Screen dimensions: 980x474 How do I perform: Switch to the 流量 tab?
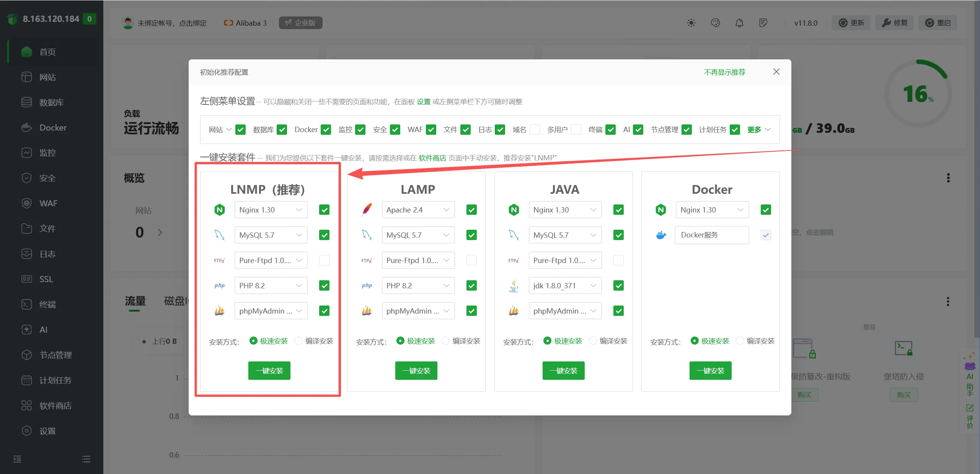(135, 301)
